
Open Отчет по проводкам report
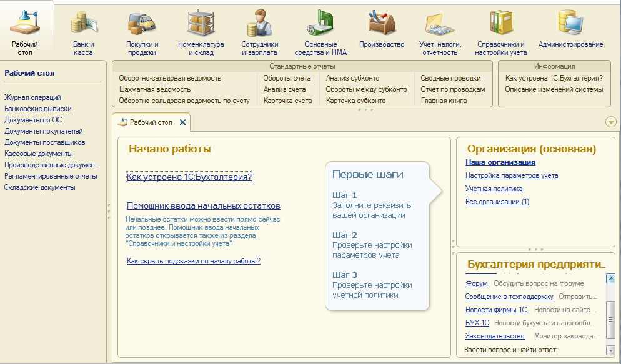[x=453, y=89]
